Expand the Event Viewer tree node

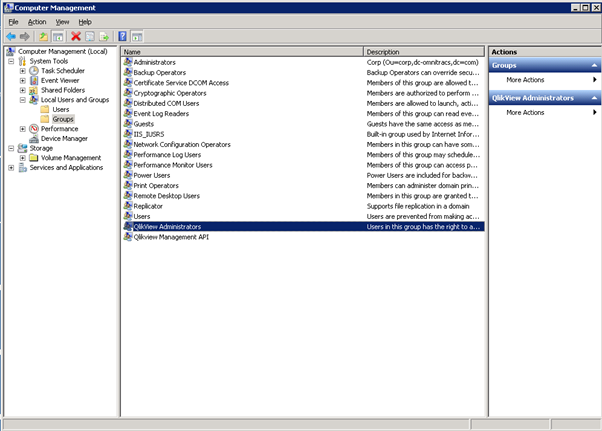pos(23,81)
